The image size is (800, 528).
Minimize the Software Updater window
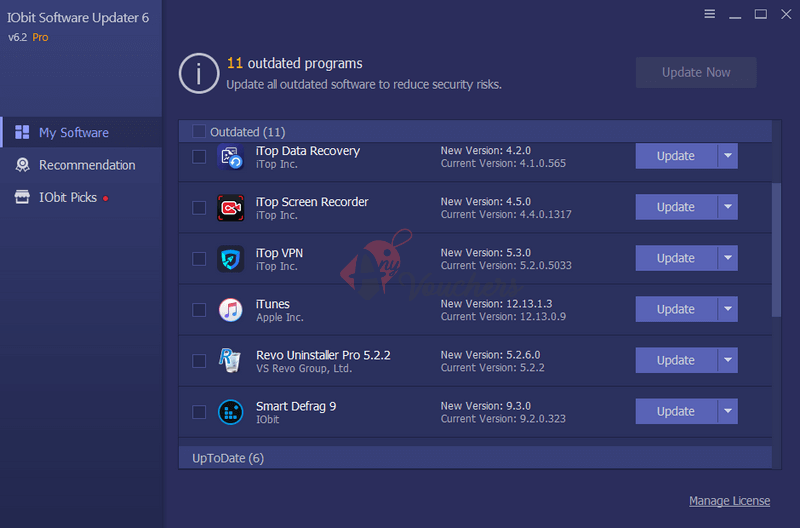[x=735, y=17]
